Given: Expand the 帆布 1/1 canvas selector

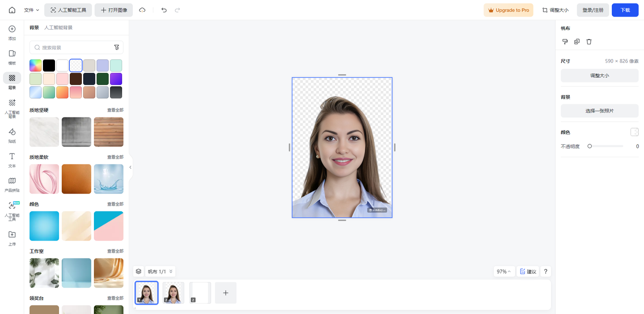Looking at the screenshot, I should (x=160, y=271).
